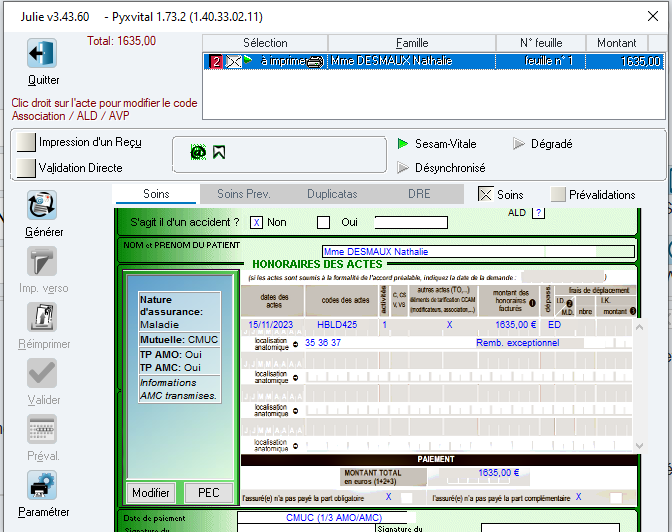Click the envelope icon in selected row
Image resolution: width=672 pixels, height=532 pixels.
point(234,62)
